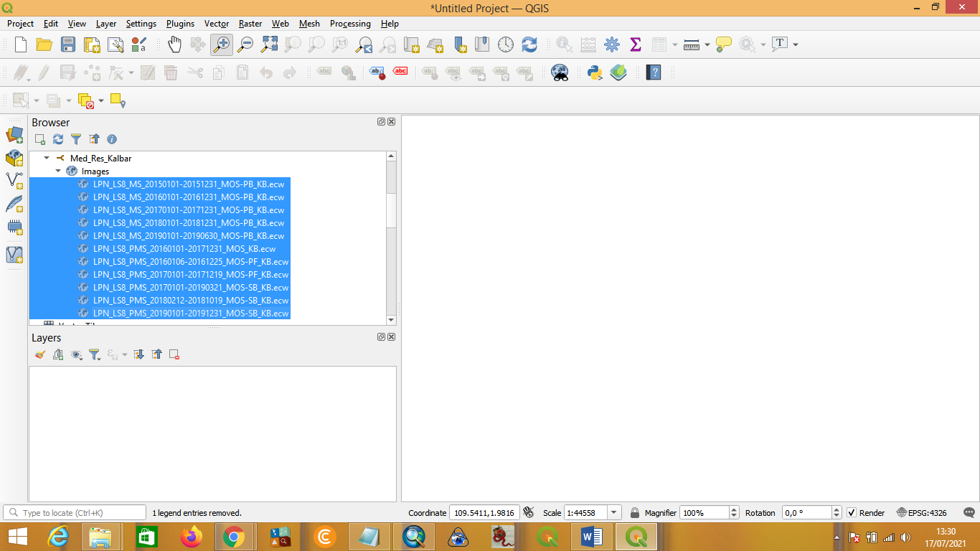Open a project with the folder icon
The height and width of the screenshot is (551, 980).
44,44
